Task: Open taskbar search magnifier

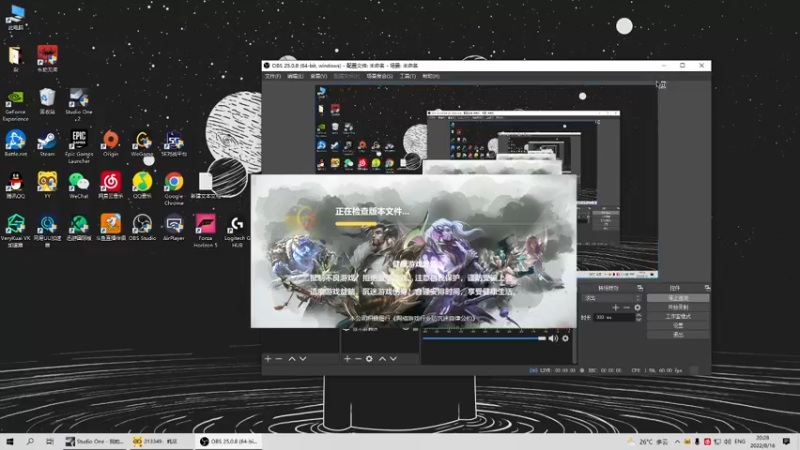Action: click(x=30, y=441)
